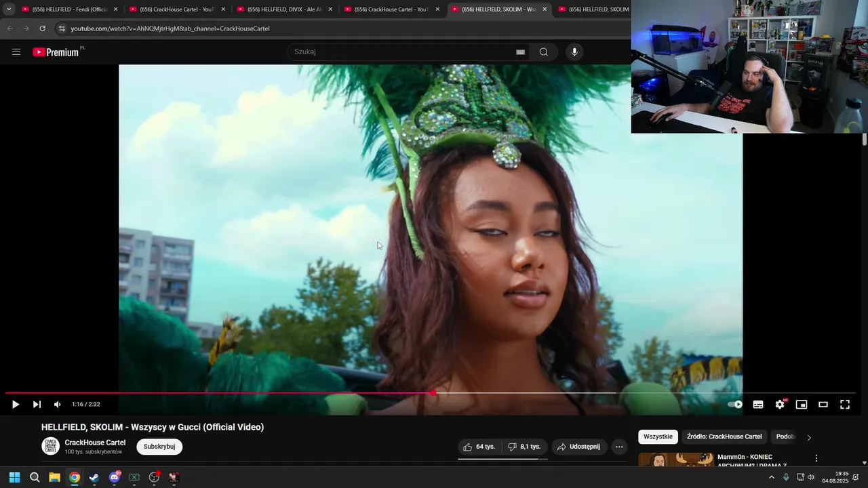Mute the video volume speaker icon
Screen dimensions: 868x488
[58, 405]
